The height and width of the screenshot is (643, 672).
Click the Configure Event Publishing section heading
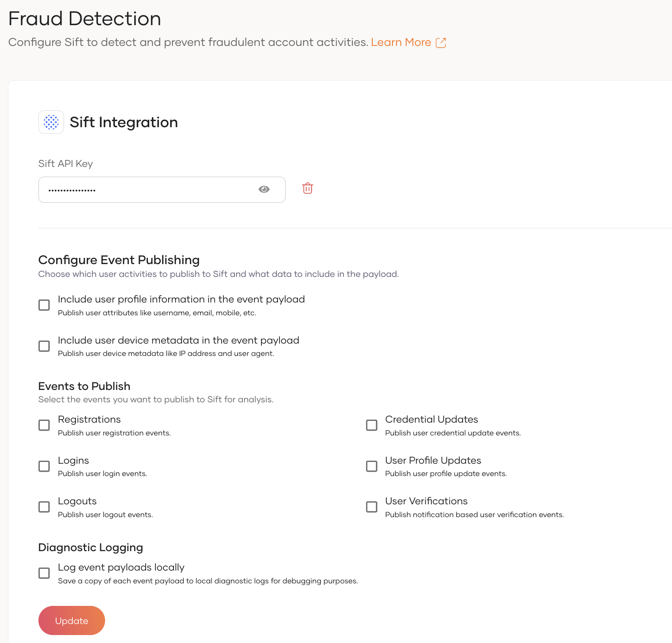118,260
